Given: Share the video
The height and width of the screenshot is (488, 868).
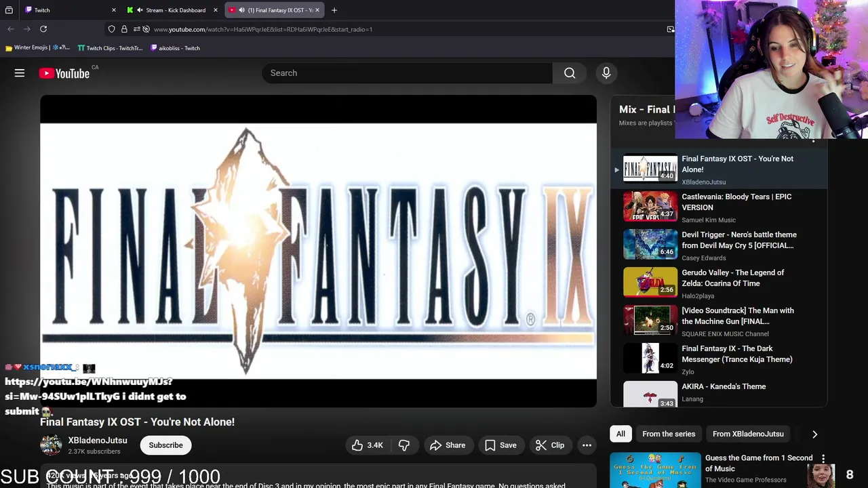Looking at the screenshot, I should tap(447, 445).
